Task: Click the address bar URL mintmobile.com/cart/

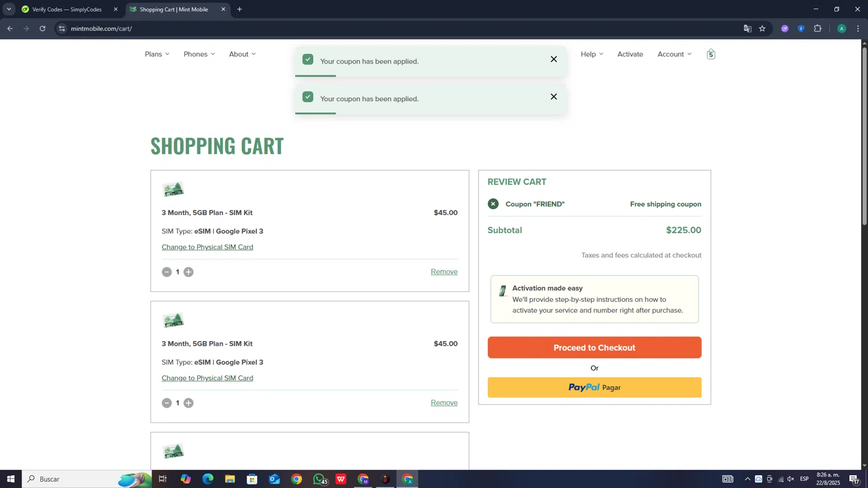Action: pos(101,28)
